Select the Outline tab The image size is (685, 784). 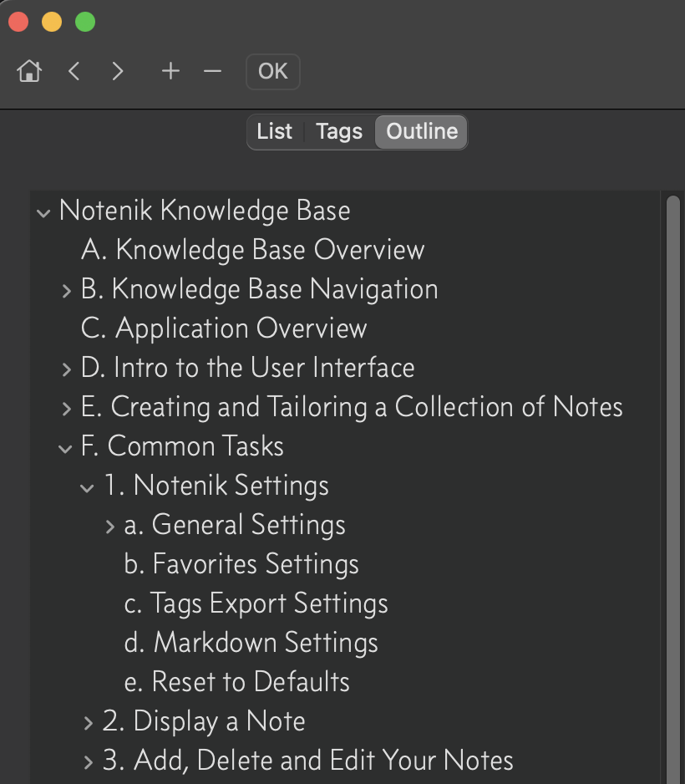point(422,131)
